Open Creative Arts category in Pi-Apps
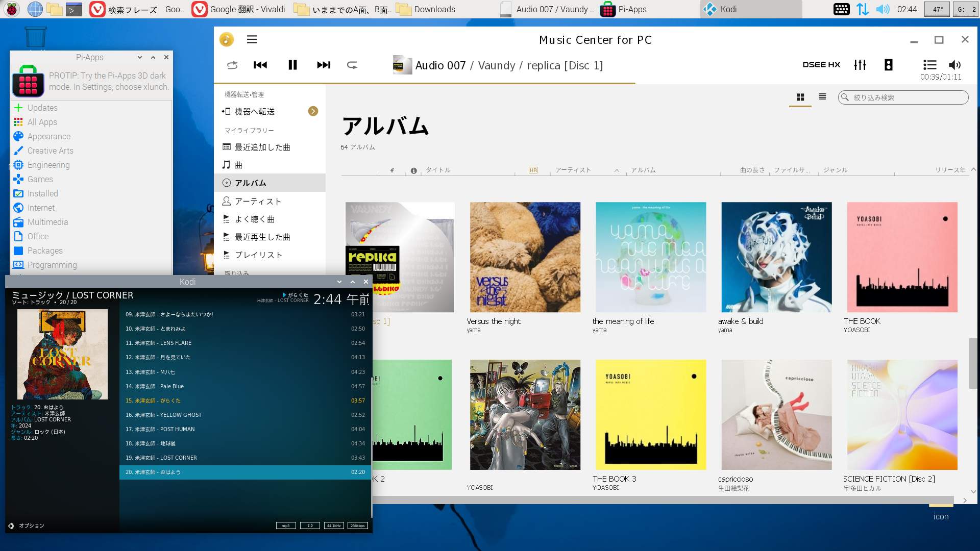 pos(91,151)
